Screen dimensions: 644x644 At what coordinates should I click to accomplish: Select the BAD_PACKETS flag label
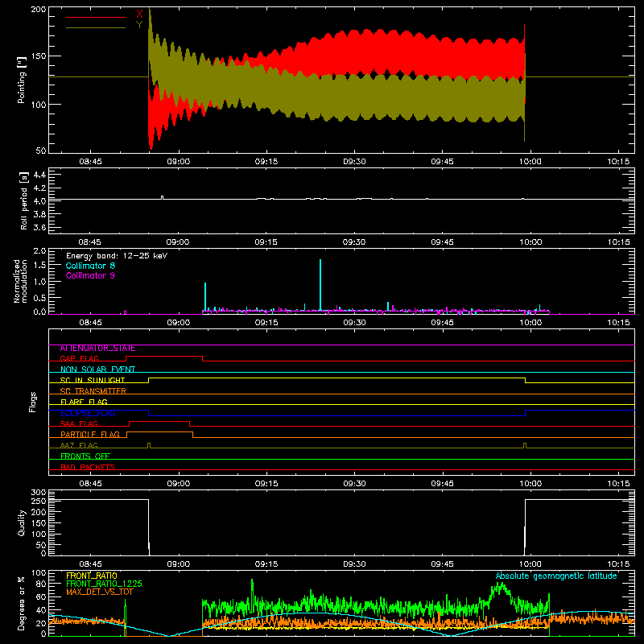click(88, 467)
